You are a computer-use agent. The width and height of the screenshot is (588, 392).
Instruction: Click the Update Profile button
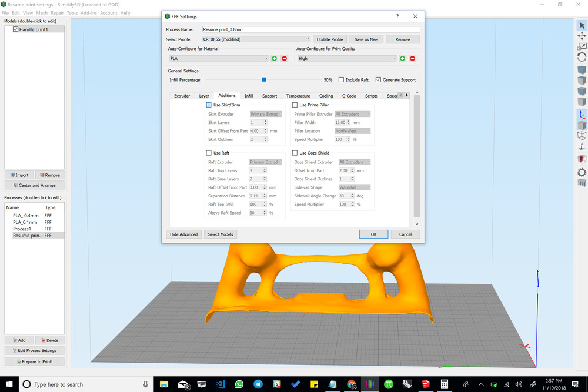pyautogui.click(x=330, y=39)
